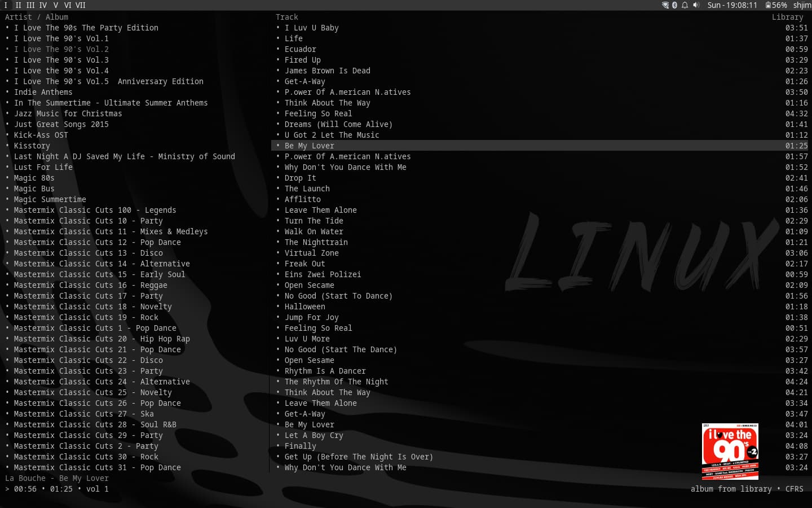Viewport: 812px width, 508px height.
Task: Select the Kick-Ass OST album
Action: click(x=41, y=135)
